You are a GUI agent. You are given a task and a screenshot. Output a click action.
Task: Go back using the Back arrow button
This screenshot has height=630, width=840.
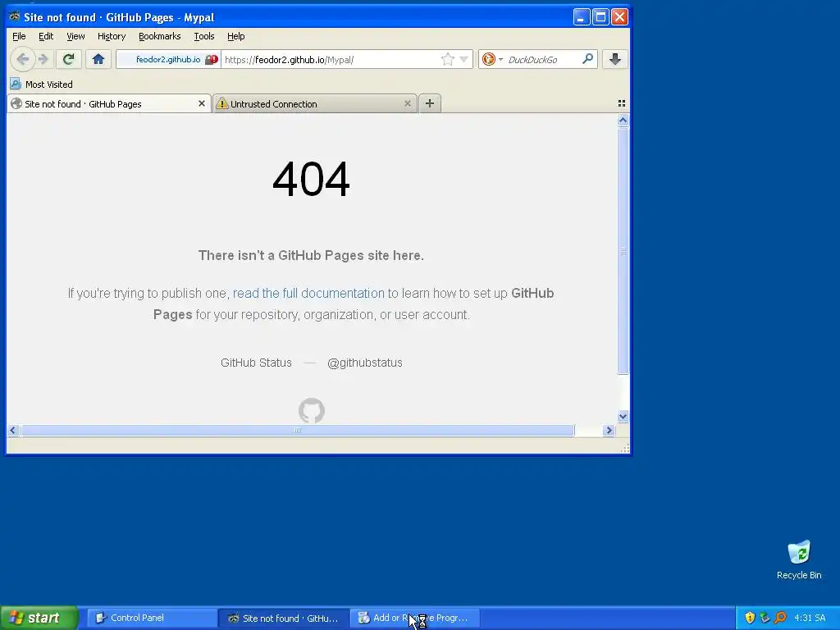coord(22,59)
